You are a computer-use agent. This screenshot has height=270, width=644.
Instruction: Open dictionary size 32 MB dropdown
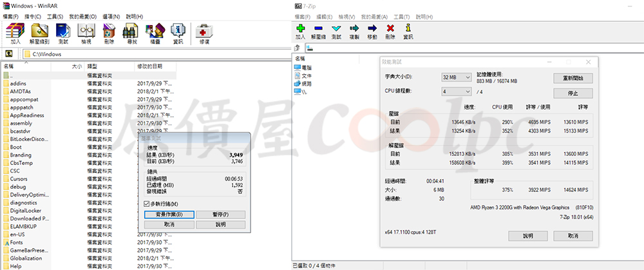457,77
